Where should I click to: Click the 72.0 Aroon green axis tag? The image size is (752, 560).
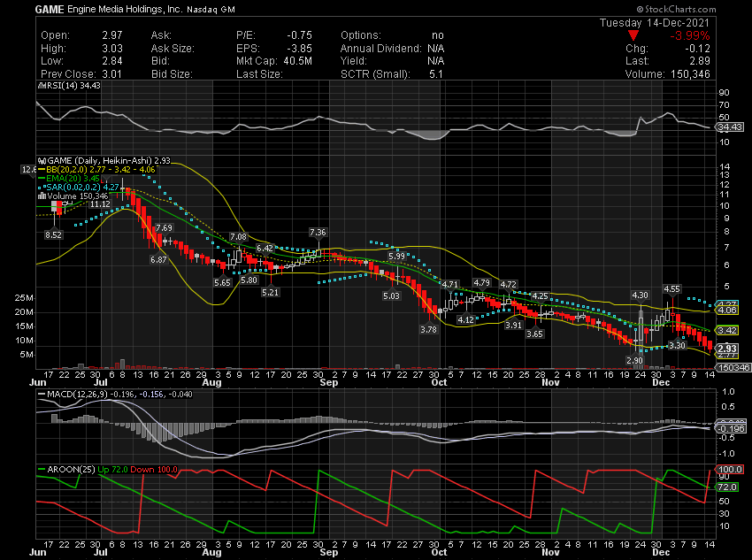coord(727,487)
